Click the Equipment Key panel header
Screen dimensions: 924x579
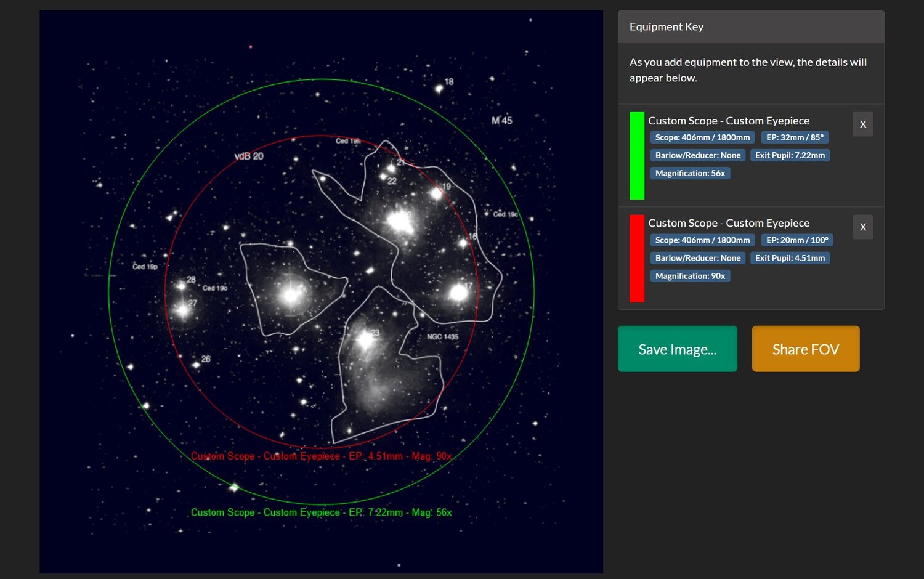[751, 26]
